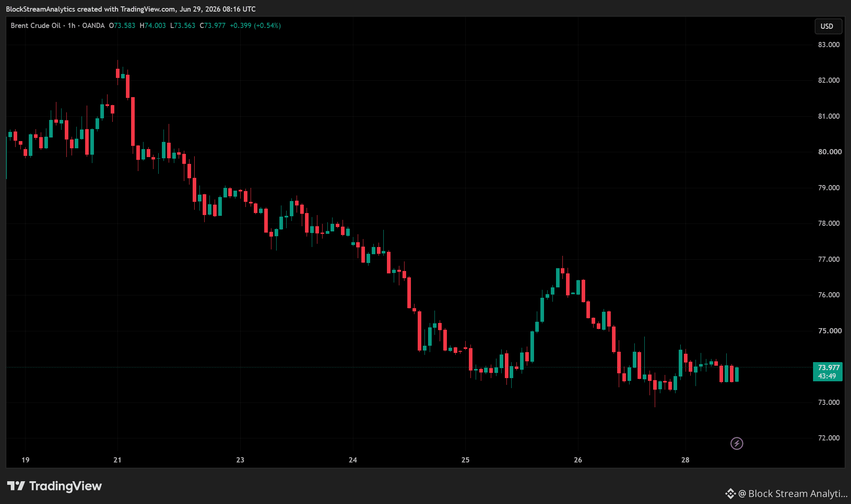This screenshot has height=504, width=851.
Task: Click the date label 23 on the time axis
Action: point(240,460)
